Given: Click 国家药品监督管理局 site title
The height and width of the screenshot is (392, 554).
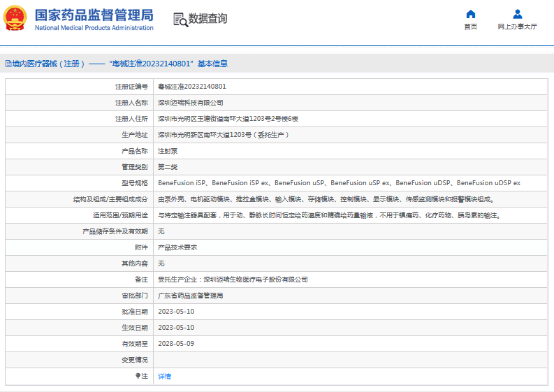Looking at the screenshot, I should tap(94, 15).
